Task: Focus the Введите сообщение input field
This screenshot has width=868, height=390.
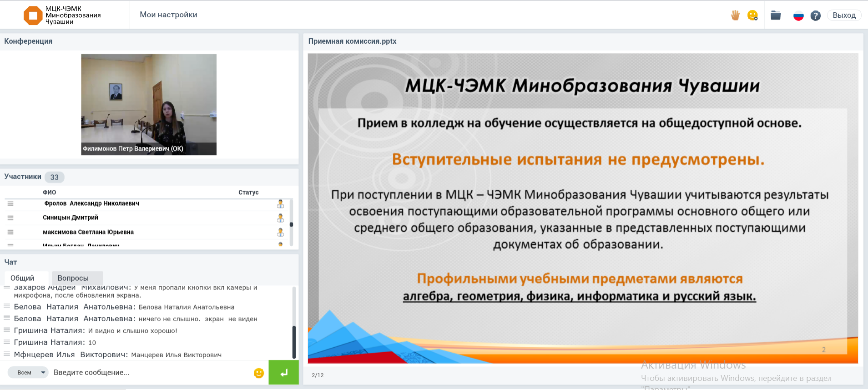Action: 150,372
